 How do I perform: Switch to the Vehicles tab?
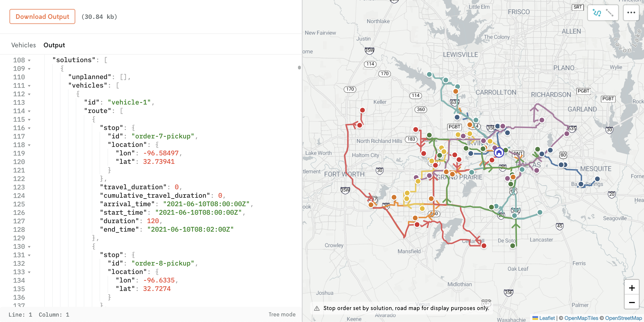click(24, 45)
